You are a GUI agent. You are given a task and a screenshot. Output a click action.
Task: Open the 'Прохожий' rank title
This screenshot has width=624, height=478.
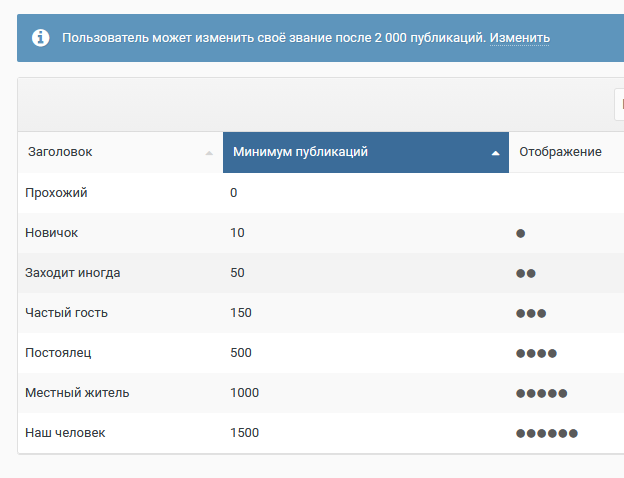(56, 192)
